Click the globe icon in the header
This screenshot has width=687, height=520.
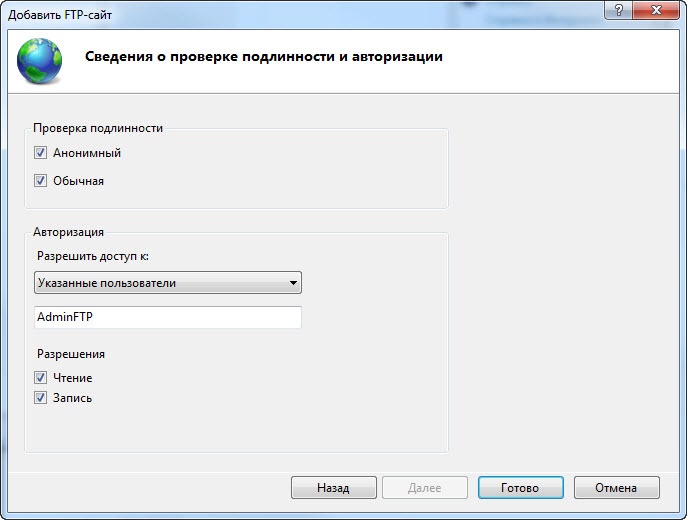pos(40,58)
